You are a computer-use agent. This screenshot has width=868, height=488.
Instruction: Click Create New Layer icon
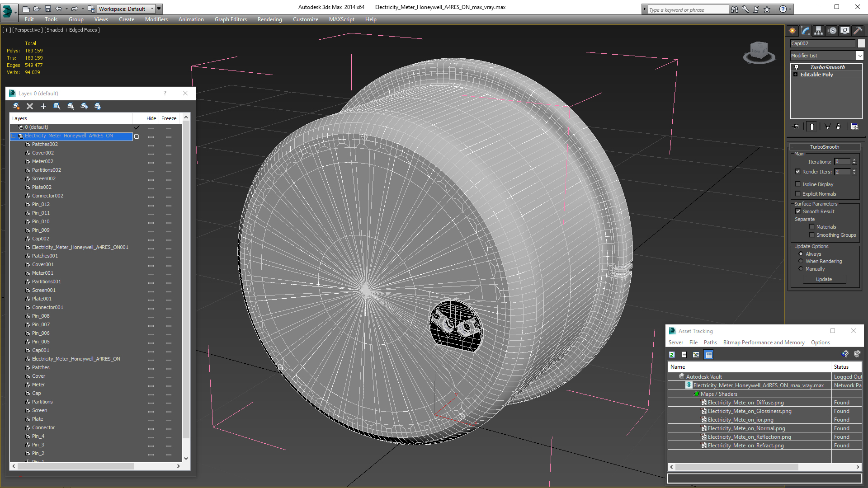16,106
